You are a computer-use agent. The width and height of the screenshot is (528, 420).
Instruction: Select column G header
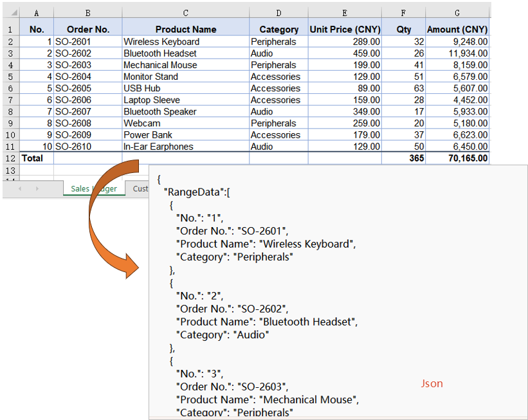coord(457,13)
